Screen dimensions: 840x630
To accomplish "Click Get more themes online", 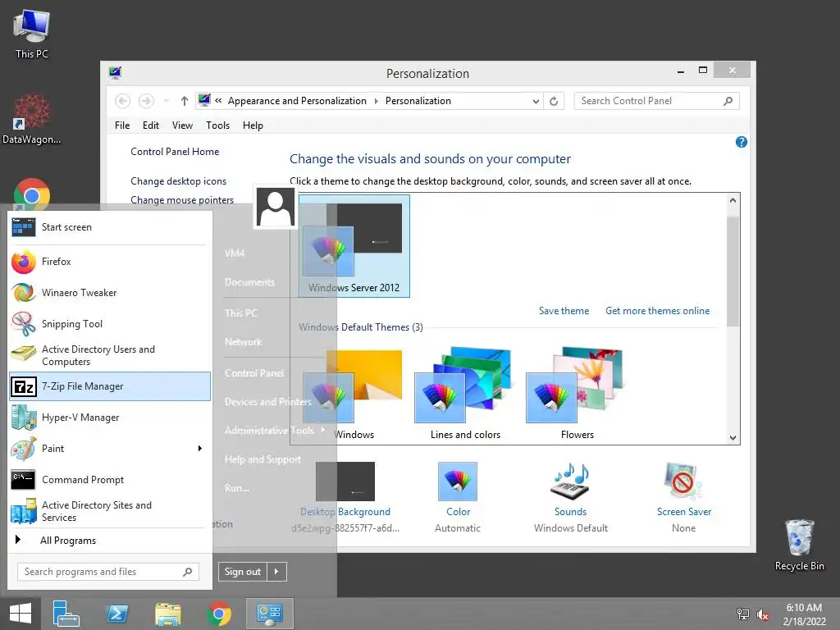I will pos(657,311).
